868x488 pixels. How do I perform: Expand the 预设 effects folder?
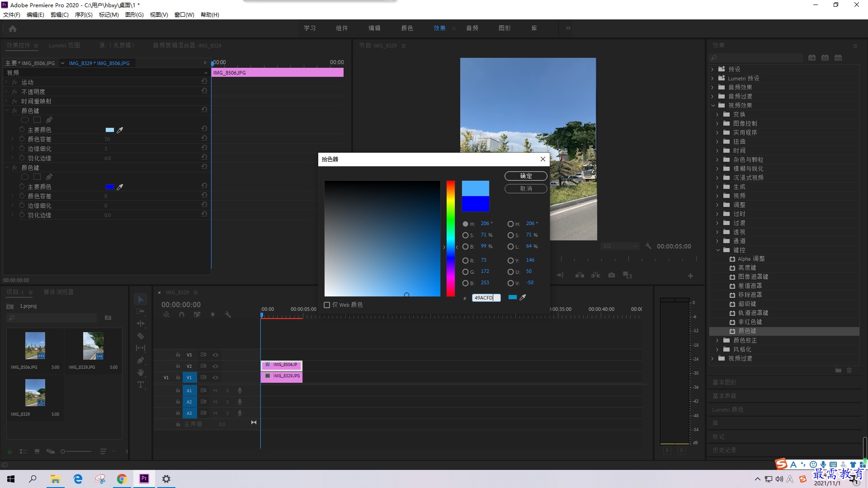pos(713,69)
